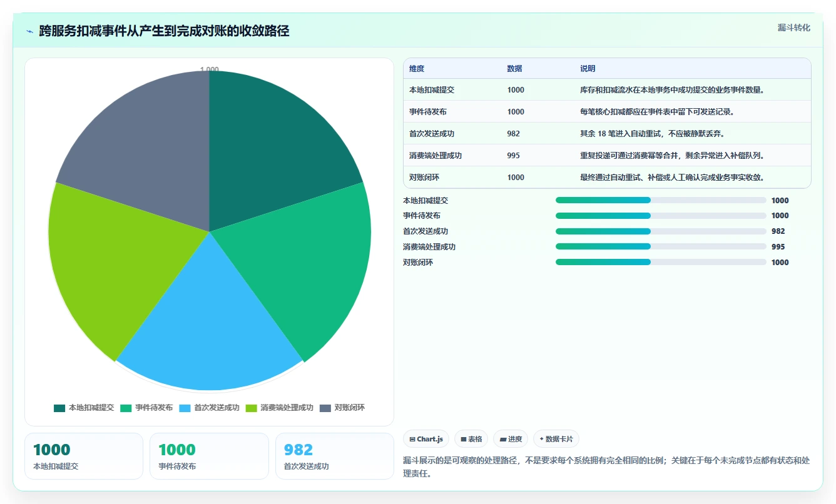
Task: Click the 995 value in the table
Action: pyautogui.click(x=513, y=156)
